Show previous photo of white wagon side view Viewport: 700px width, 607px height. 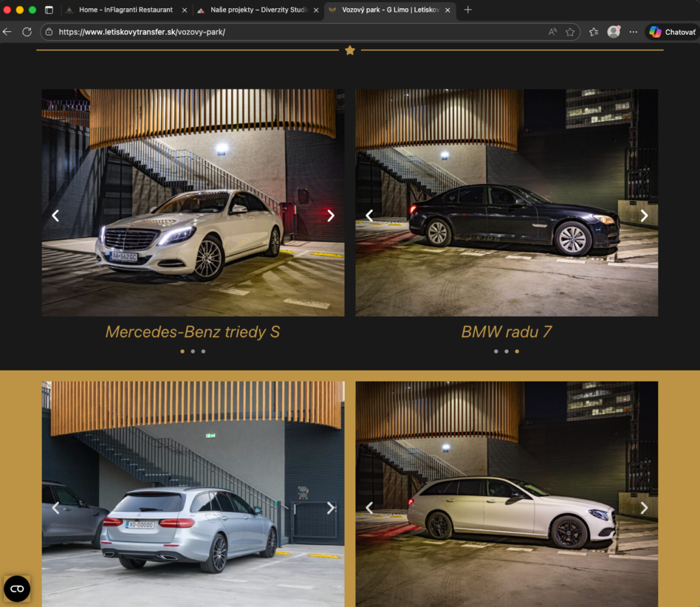(x=369, y=507)
